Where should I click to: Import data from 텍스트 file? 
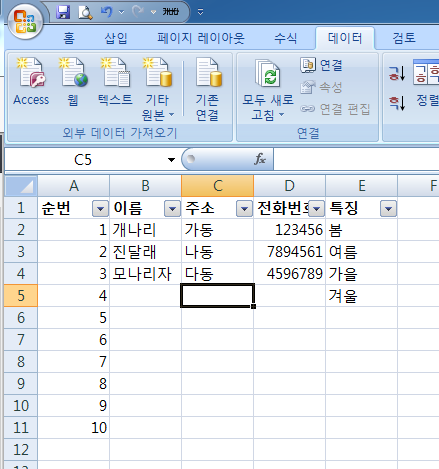click(115, 82)
